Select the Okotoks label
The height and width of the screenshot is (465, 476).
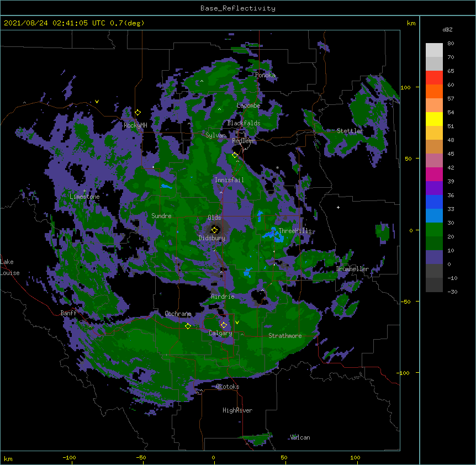point(228,387)
